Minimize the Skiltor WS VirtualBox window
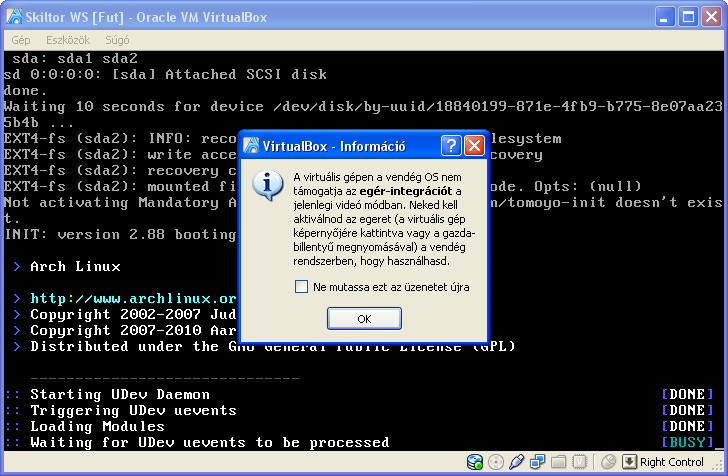Viewport: 728px width, 476px height. click(x=665, y=17)
